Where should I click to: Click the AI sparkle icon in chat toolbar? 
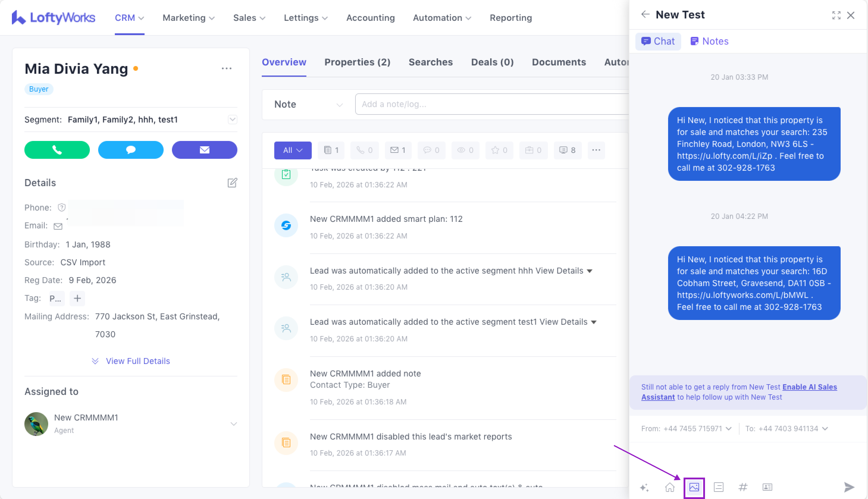(x=644, y=487)
